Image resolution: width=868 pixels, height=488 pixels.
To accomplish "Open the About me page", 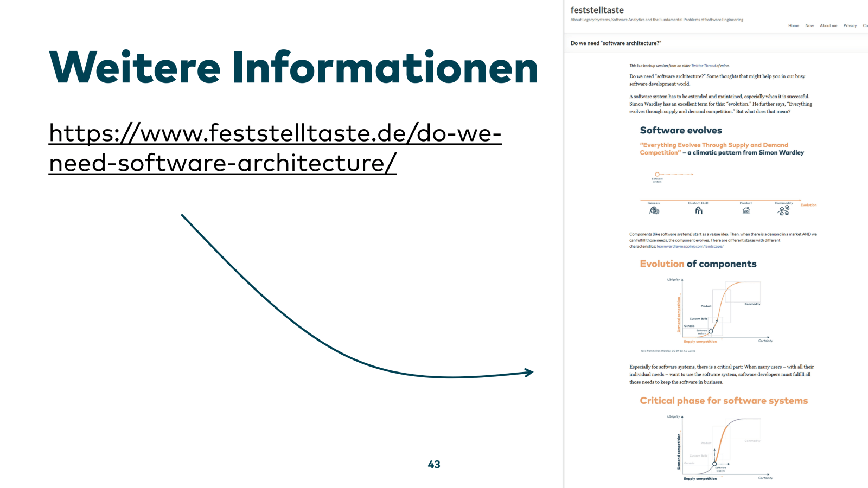I will pos(828,25).
